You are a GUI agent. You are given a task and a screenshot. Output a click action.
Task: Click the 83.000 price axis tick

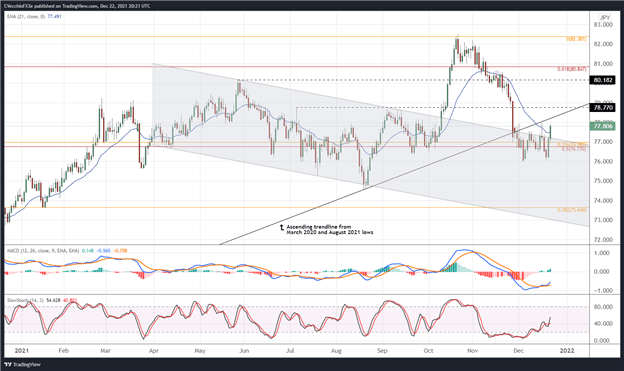603,25
